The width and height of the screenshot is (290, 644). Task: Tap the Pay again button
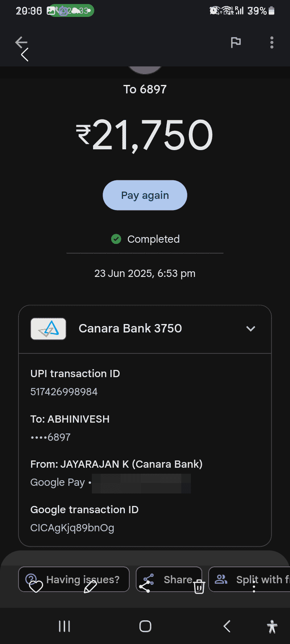[145, 195]
